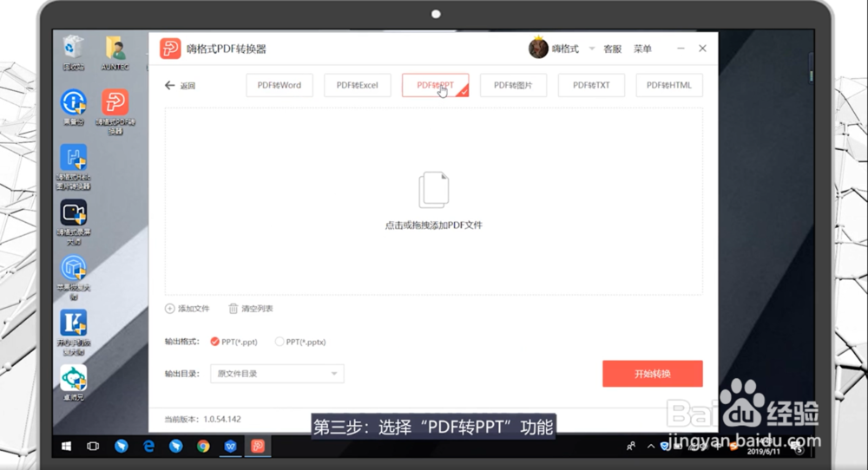This screenshot has width=868, height=470.
Task: Show hidden system tray icons
Action: [x=650, y=446]
